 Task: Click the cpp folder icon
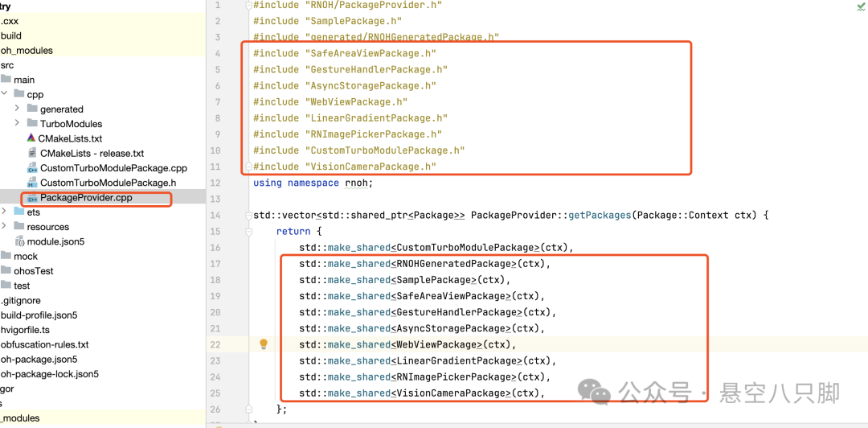click(x=18, y=93)
